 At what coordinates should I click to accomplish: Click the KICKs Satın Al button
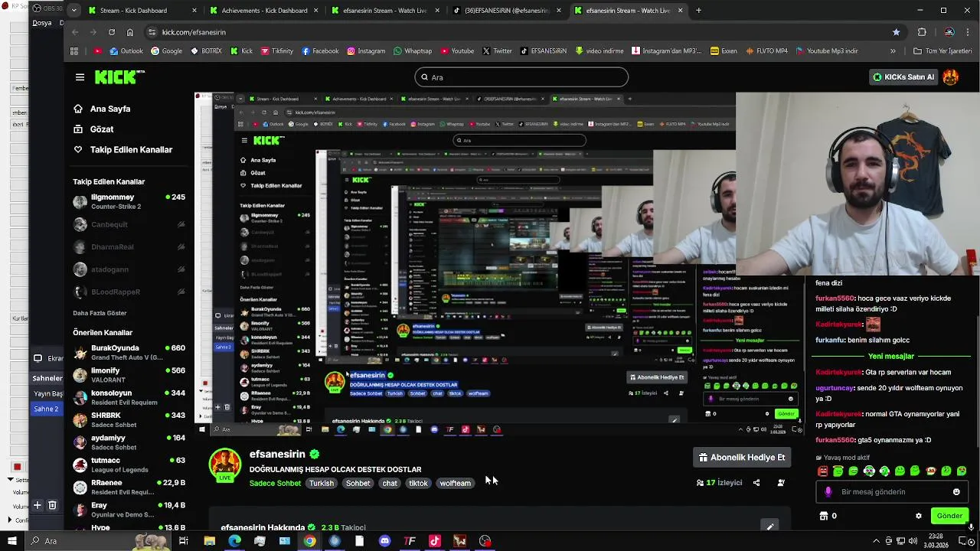pyautogui.click(x=903, y=77)
